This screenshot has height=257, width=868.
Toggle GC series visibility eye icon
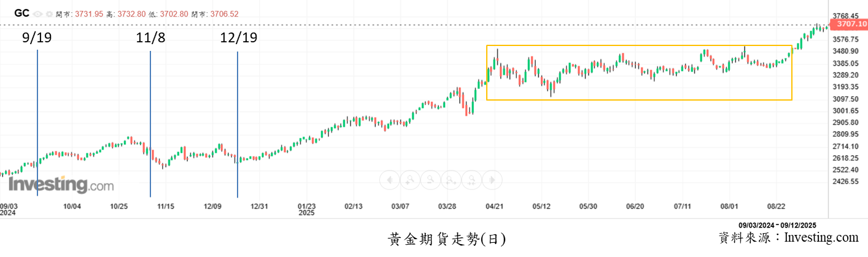[x=38, y=13]
